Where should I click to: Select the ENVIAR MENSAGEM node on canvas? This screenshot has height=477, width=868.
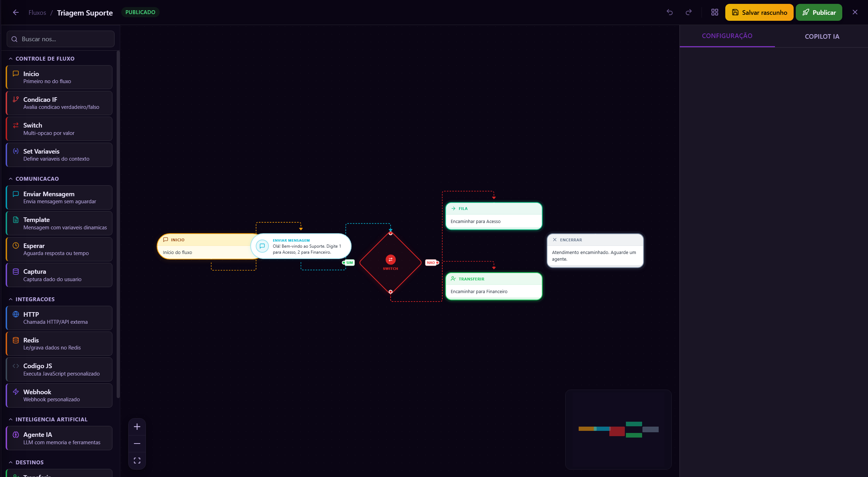[x=301, y=246]
